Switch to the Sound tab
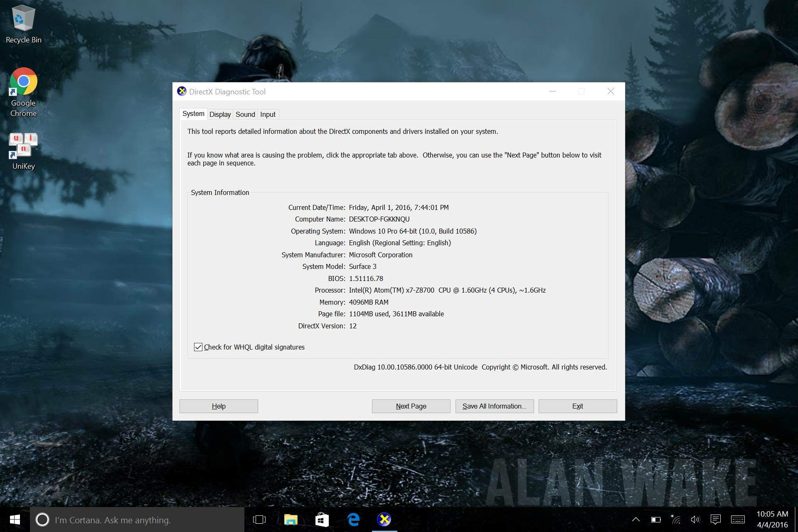 click(x=245, y=114)
